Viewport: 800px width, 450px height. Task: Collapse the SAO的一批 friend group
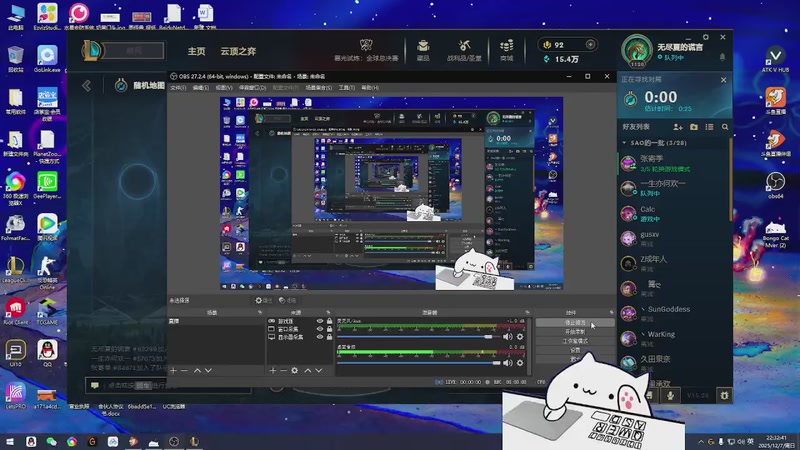624,143
